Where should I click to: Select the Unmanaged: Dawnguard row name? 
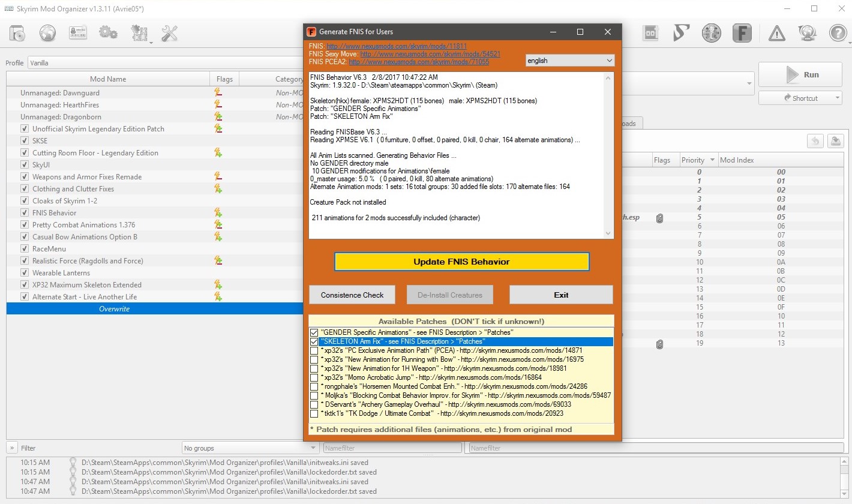tap(60, 93)
